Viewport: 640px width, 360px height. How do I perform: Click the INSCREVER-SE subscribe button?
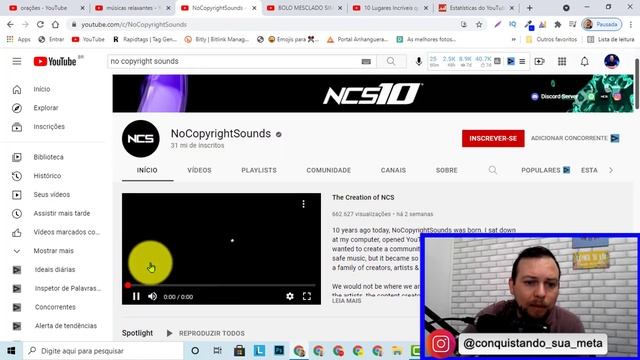coord(493,138)
